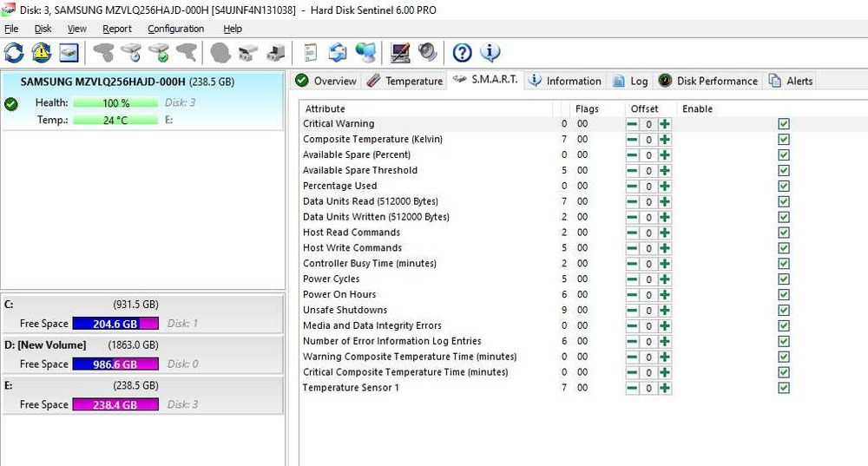Select the SAMSUNG MZVLQ256HAJD-000H disk entry
Image resolution: width=868 pixels, height=466 pixels.
[x=143, y=101]
